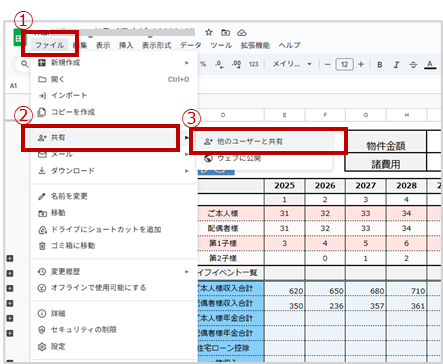Image resolution: width=443 pixels, height=364 pixels.
Task: Select インポート in the file menu
Action: click(x=114, y=96)
